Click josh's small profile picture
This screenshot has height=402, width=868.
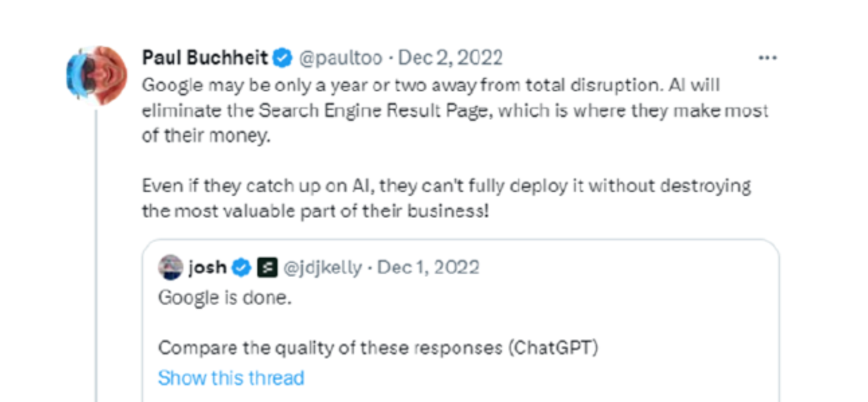pyautogui.click(x=171, y=268)
